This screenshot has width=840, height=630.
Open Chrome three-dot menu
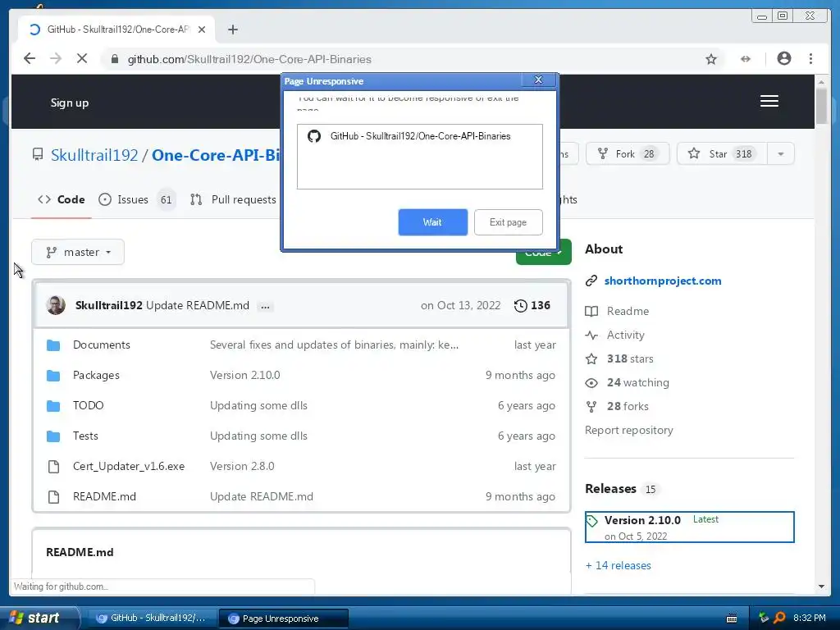(810, 58)
